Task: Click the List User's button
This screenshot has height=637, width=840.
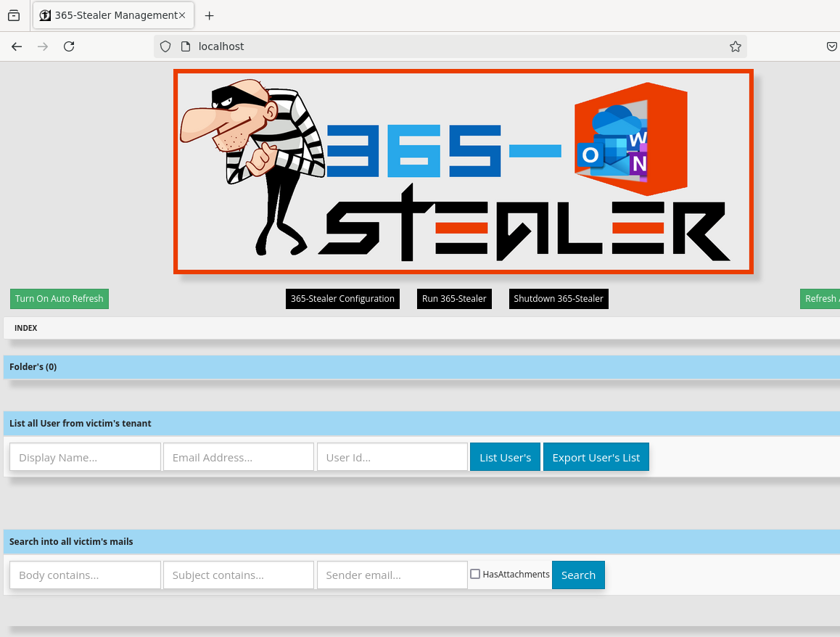Action: click(x=505, y=457)
